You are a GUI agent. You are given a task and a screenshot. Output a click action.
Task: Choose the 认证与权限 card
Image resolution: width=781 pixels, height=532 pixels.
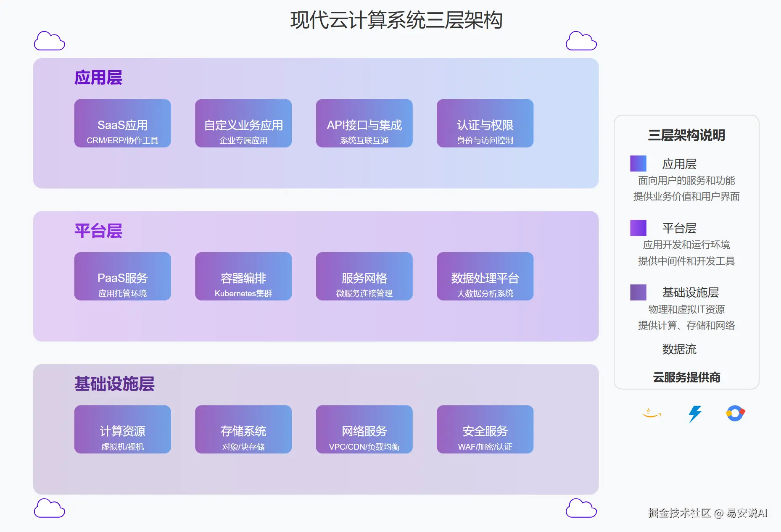pos(485,123)
